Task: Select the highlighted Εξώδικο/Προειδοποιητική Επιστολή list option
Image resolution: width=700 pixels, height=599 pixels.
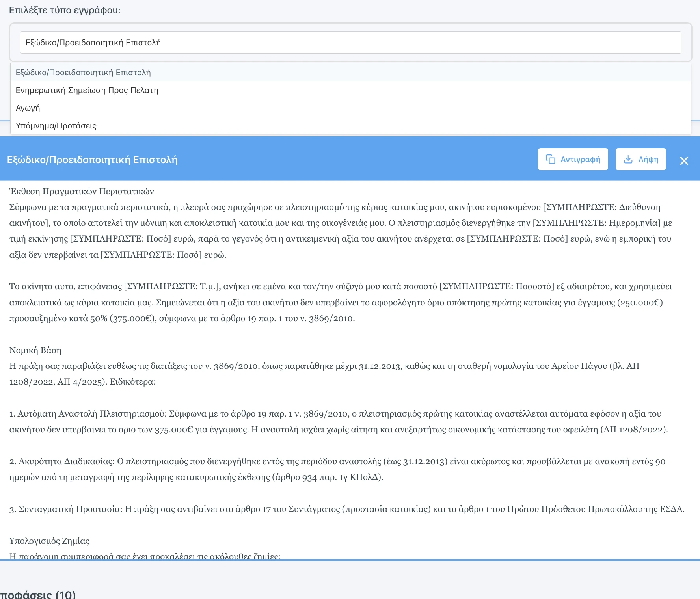Action: point(83,73)
